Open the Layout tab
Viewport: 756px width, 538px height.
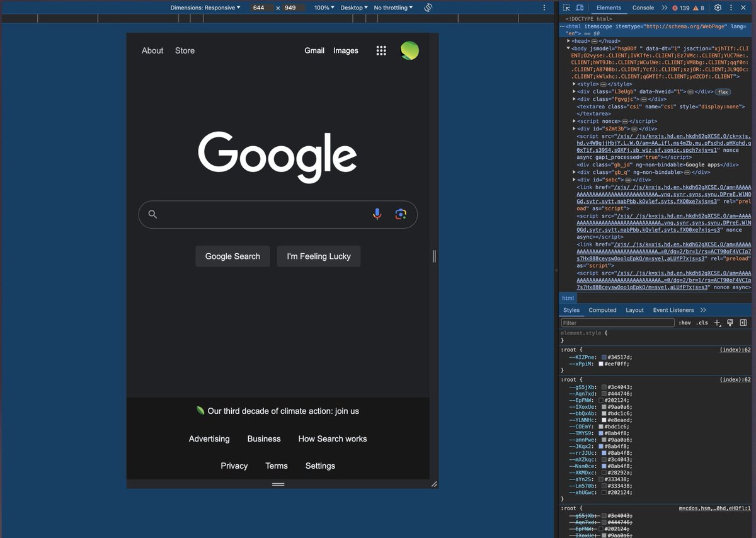[634, 310]
